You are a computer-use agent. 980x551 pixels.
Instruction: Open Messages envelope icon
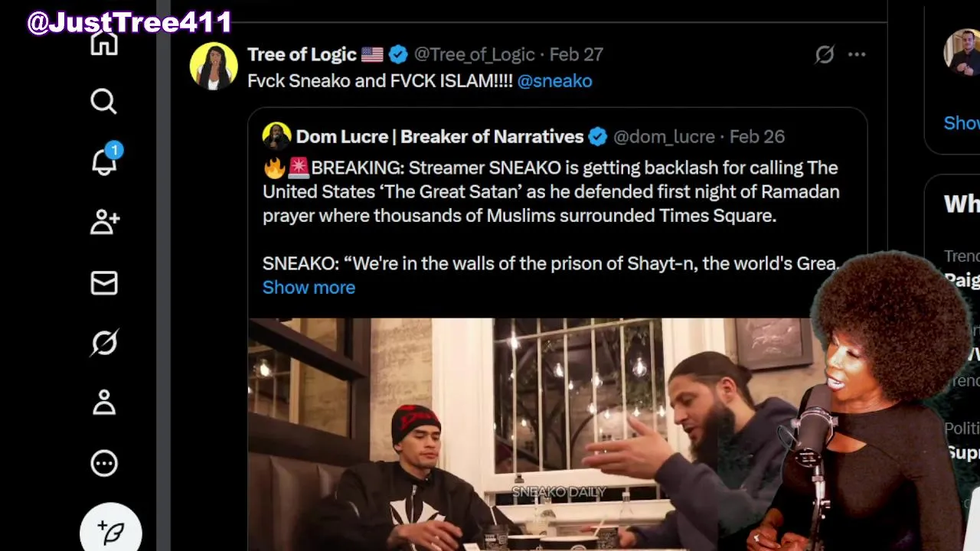pos(104,283)
